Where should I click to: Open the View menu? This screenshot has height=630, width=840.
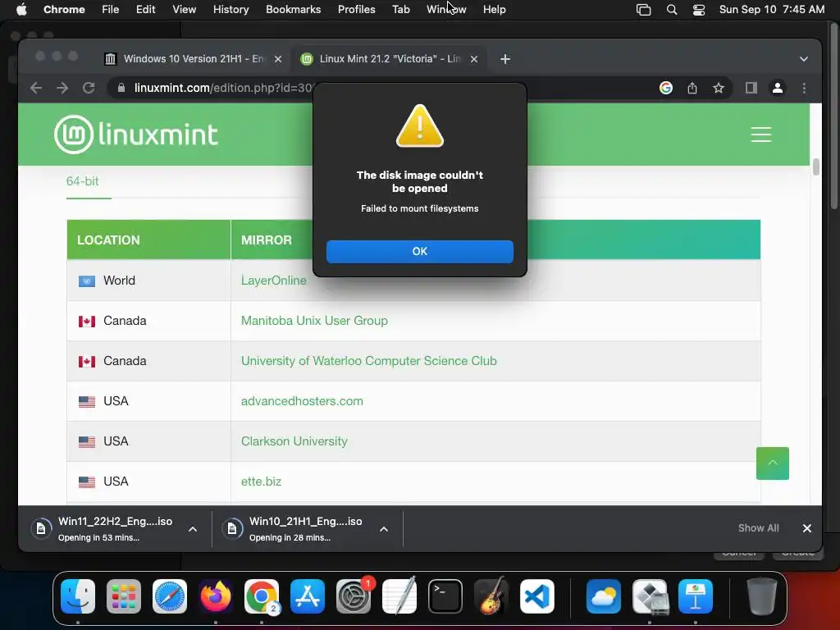[x=184, y=9]
